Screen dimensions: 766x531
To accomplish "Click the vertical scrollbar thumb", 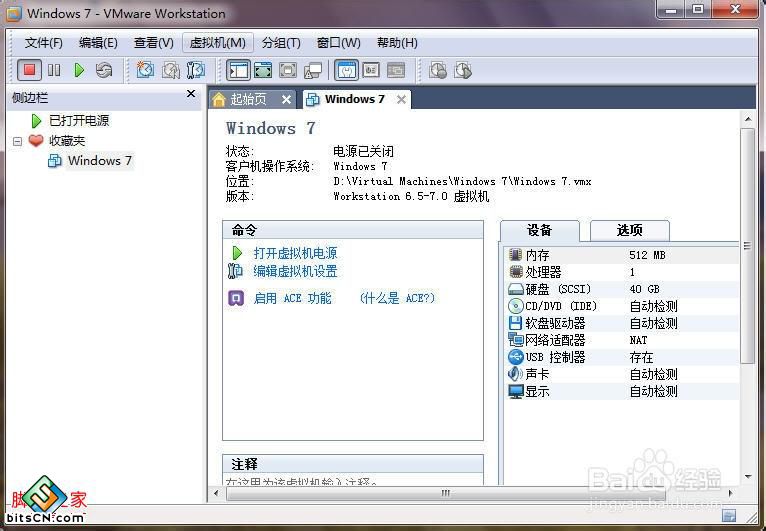I will pyautogui.click(x=748, y=246).
